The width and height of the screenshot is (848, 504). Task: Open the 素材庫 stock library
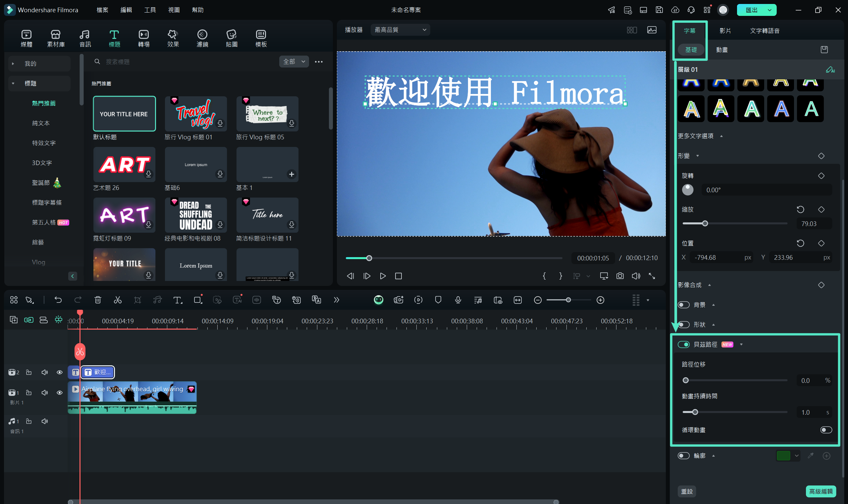pos(56,38)
